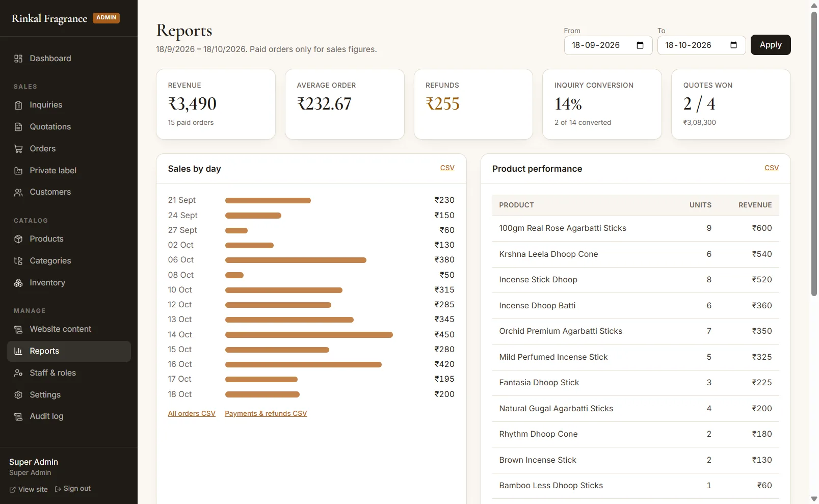The height and width of the screenshot is (504, 819).
Task: Click the Krshna Leela Dhoop Cone row
Action: click(x=635, y=254)
